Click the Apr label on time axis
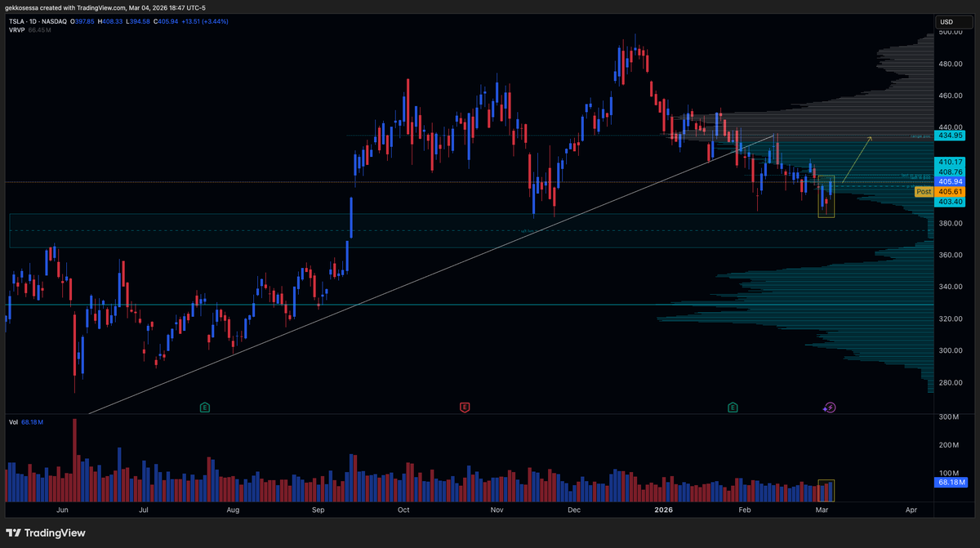Viewport: 980px width, 548px height. tap(911, 510)
